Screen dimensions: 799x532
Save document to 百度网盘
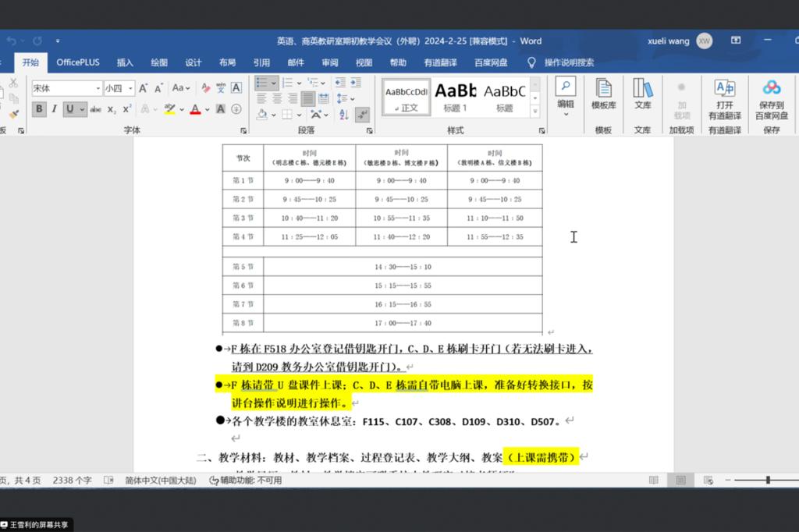[x=771, y=97]
